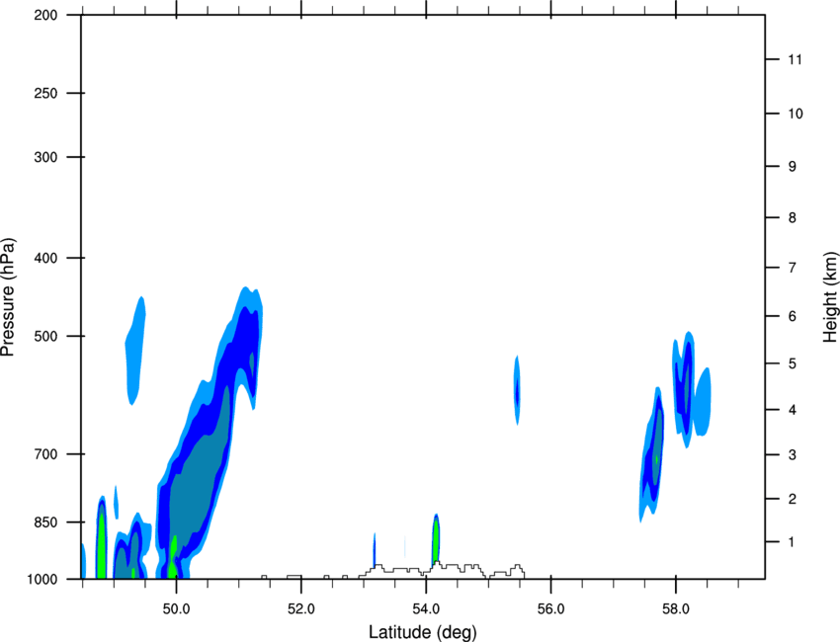Viewport: 840px width, 642px height.
Task: Click height tick label 11
Action: point(795,59)
